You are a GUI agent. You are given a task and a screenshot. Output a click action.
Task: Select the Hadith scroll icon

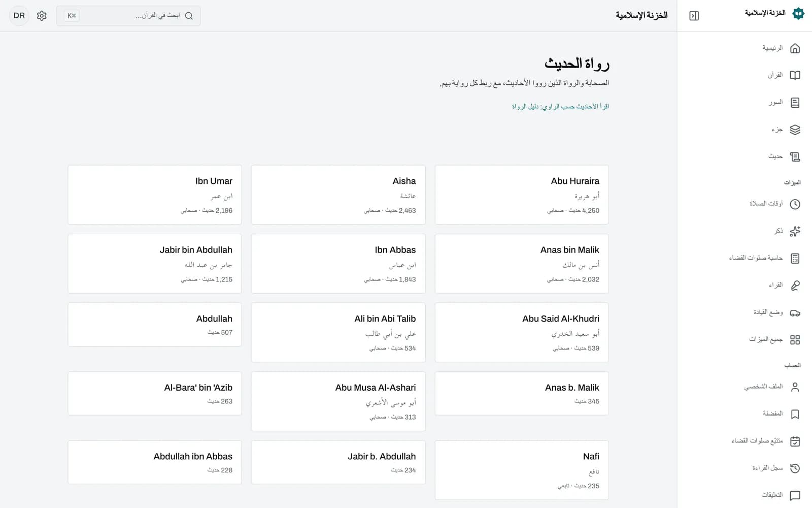[x=795, y=157]
